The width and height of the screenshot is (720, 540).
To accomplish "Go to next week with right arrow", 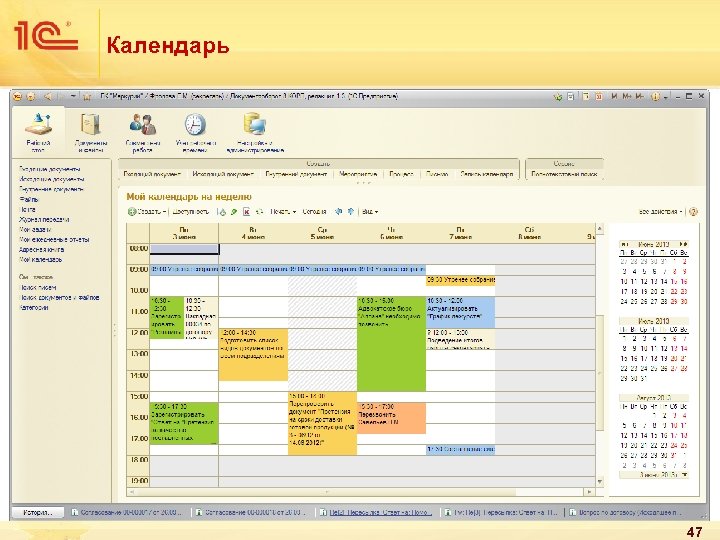I will click(x=351, y=212).
